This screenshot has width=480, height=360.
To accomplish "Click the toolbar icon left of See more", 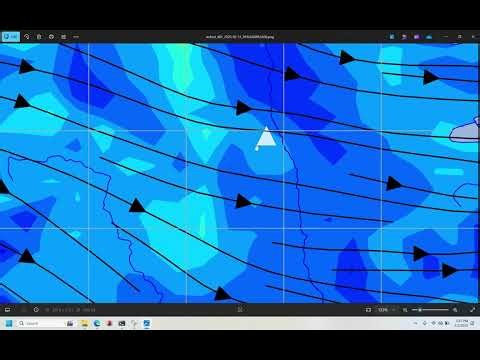I will [x=63, y=37].
